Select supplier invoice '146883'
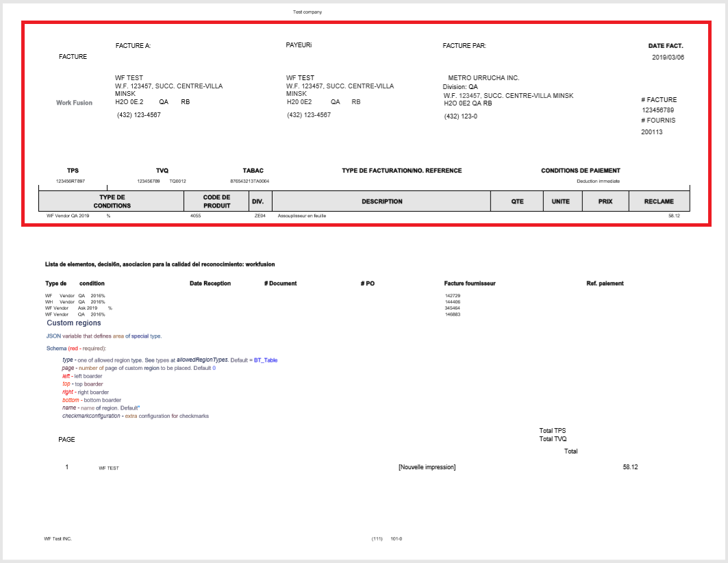The image size is (728, 563). (453, 314)
